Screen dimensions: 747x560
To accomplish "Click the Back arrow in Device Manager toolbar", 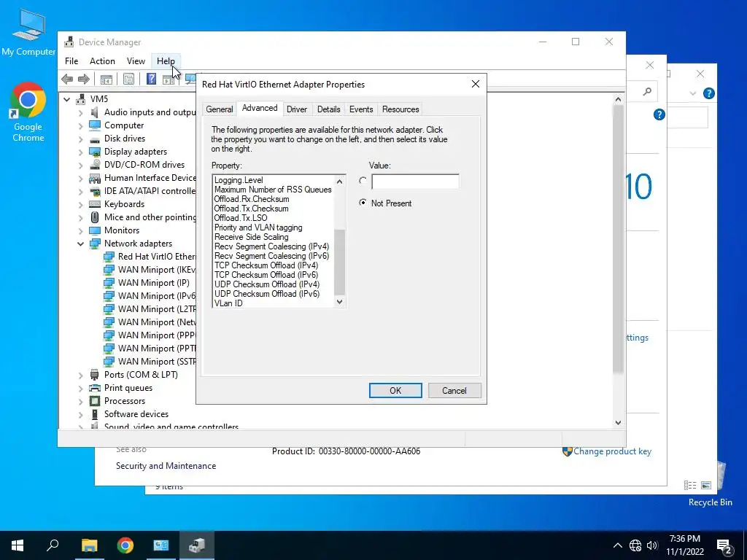I will 67,79.
